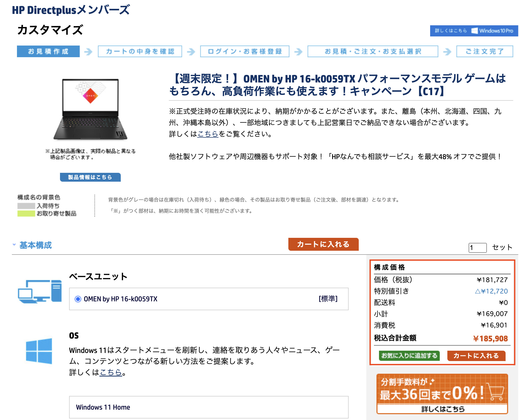Click the ベースユニット heading

98,277
